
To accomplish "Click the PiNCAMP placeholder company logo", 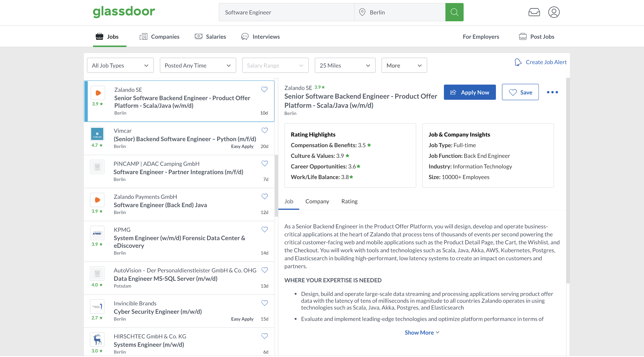I will 97,167.
